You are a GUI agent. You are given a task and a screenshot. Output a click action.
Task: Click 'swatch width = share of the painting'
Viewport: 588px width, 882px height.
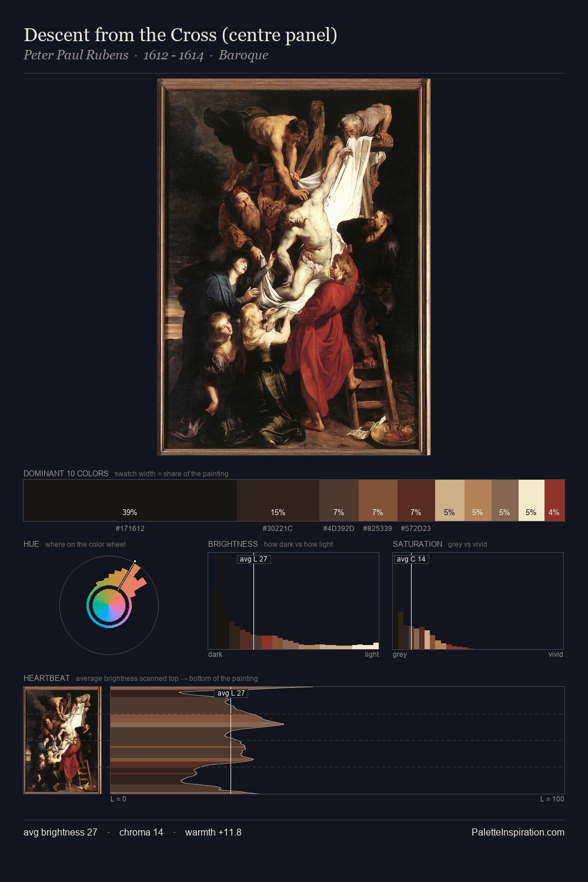[x=172, y=474]
